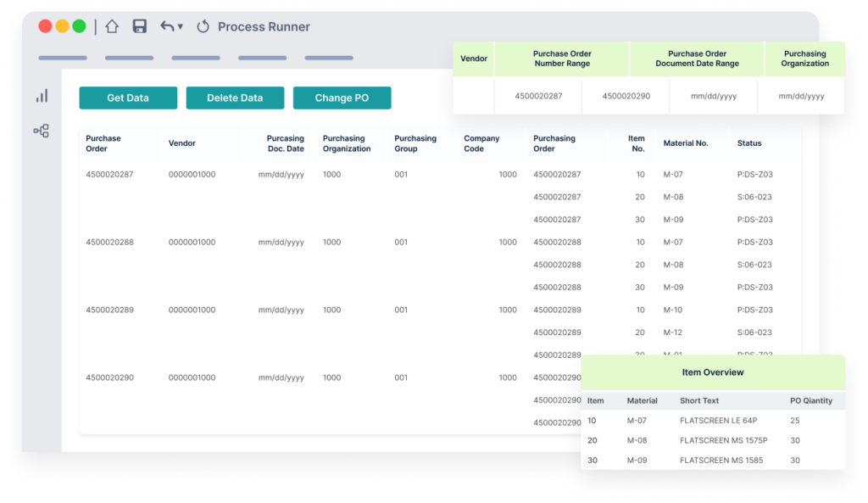The width and height of the screenshot is (868, 503).
Task: Click the Delete Data button
Action: point(235,98)
